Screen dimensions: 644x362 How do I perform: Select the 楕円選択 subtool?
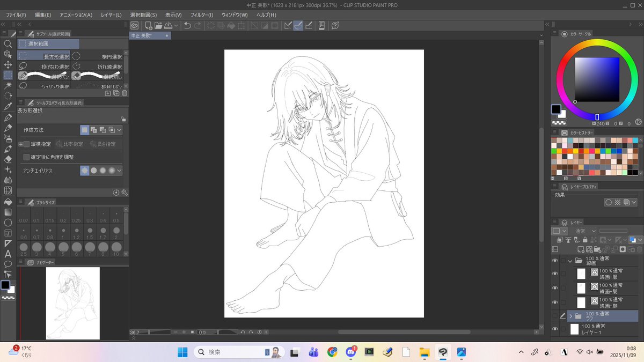100,55
